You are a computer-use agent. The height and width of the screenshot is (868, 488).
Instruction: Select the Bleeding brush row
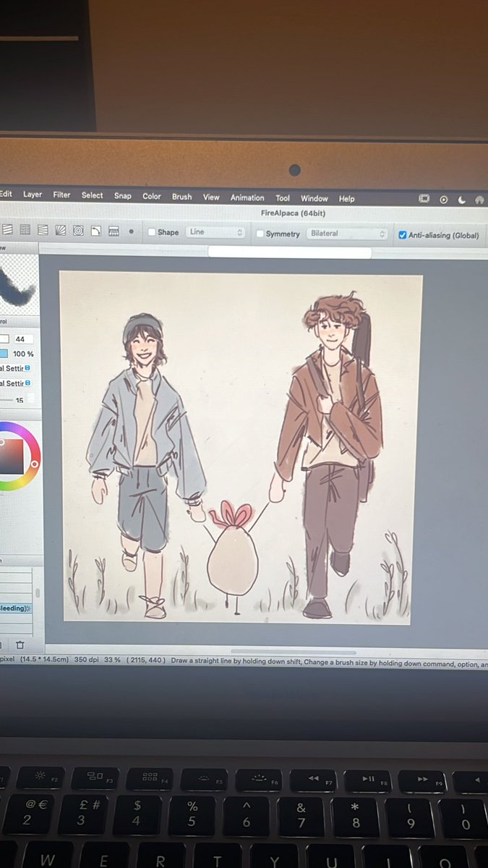(17, 609)
